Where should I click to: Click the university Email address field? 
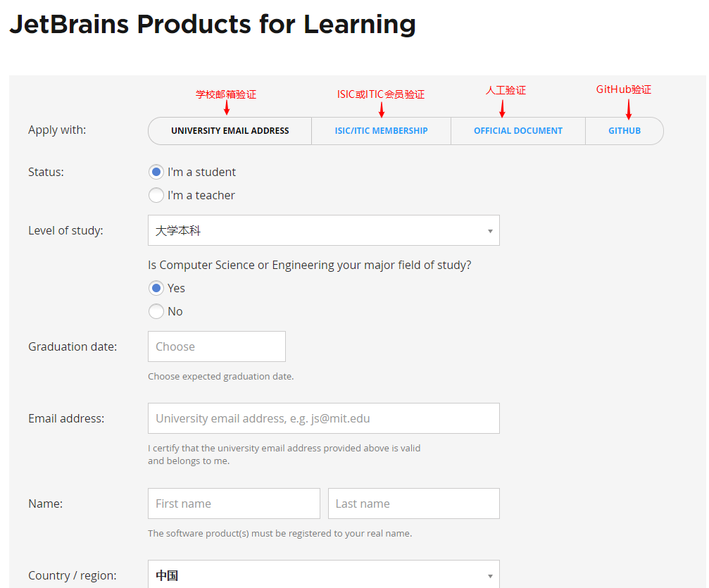[323, 418]
